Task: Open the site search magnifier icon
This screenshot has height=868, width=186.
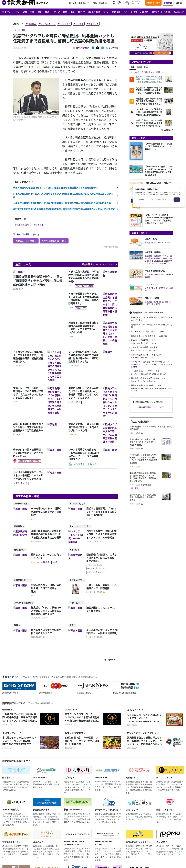Action: tap(114, 3)
